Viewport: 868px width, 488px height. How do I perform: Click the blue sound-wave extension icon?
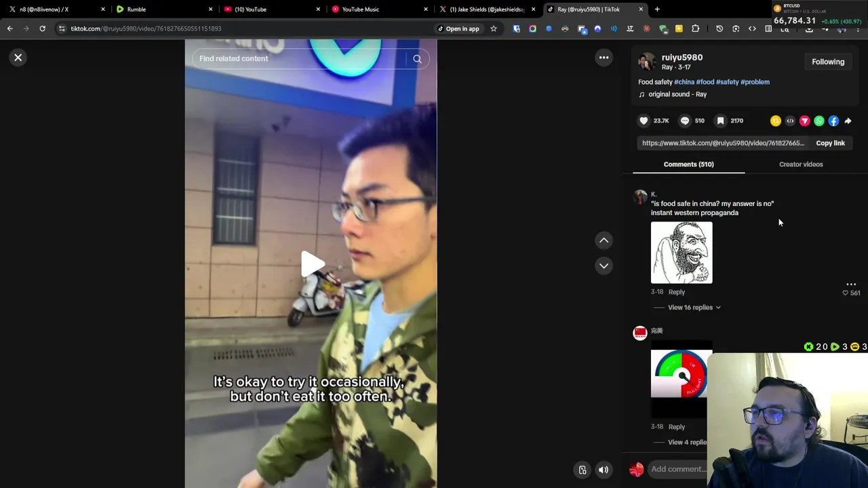pyautogui.click(x=614, y=28)
